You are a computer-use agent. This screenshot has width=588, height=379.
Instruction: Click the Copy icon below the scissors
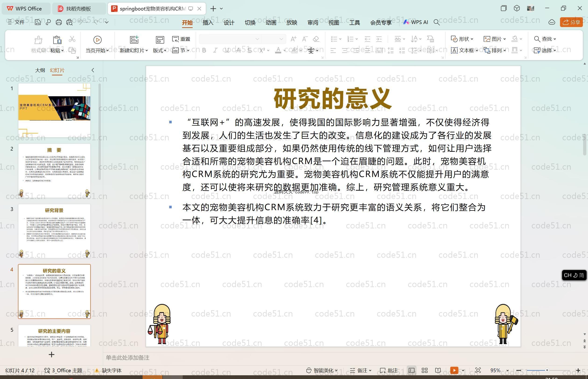click(72, 50)
